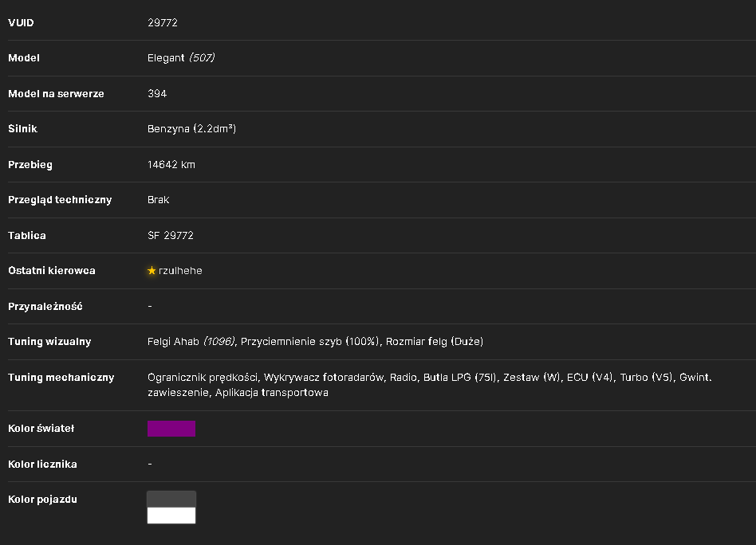Click ECU (V4) tuning entry
The image size is (756, 545).
point(590,378)
